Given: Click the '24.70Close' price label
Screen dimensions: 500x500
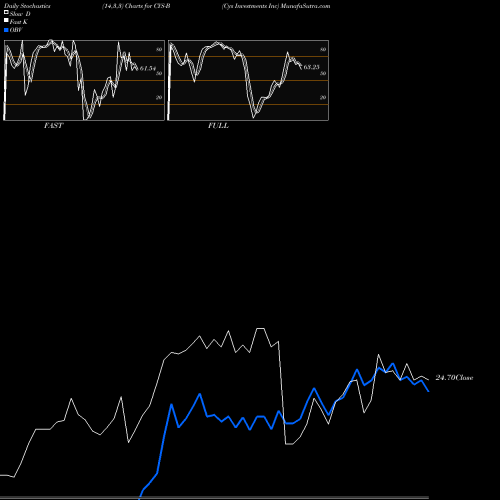Looking at the screenshot, I should [x=454, y=378].
